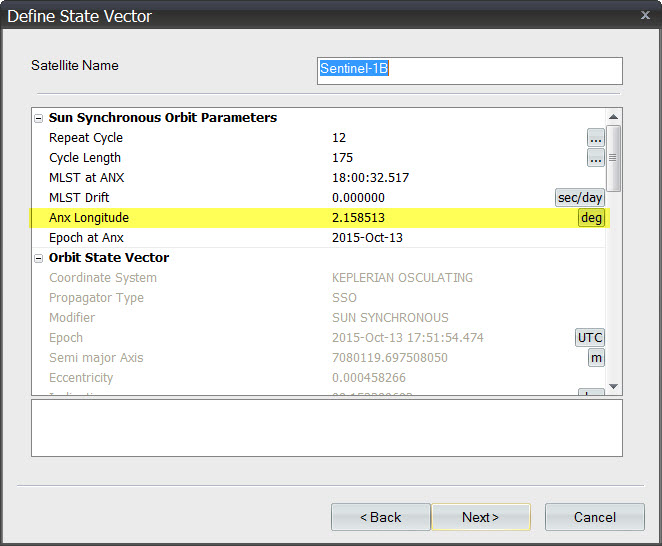Click the scroll up arrow in the parameter list
This screenshot has width=662, height=546.
pos(615,116)
